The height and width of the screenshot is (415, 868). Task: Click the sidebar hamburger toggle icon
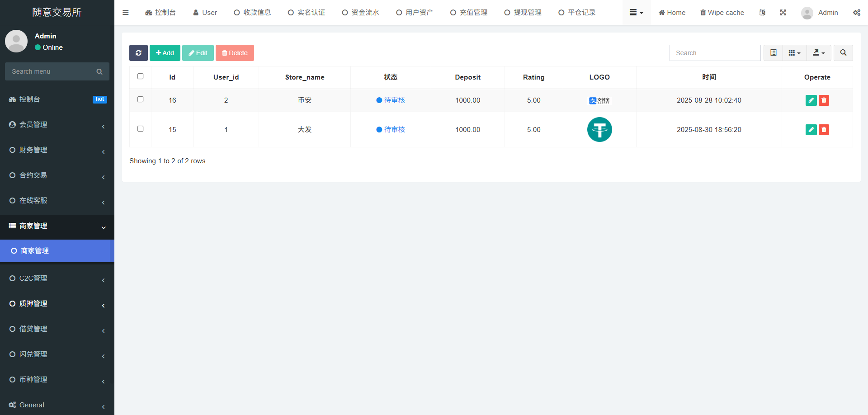pyautogui.click(x=126, y=13)
